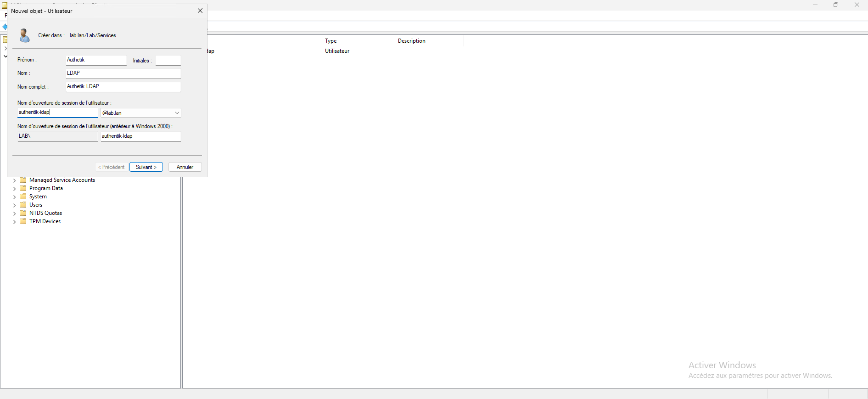Viewport: 868px width, 399px height.
Task: Select the System container label in tree
Action: pyautogui.click(x=38, y=197)
